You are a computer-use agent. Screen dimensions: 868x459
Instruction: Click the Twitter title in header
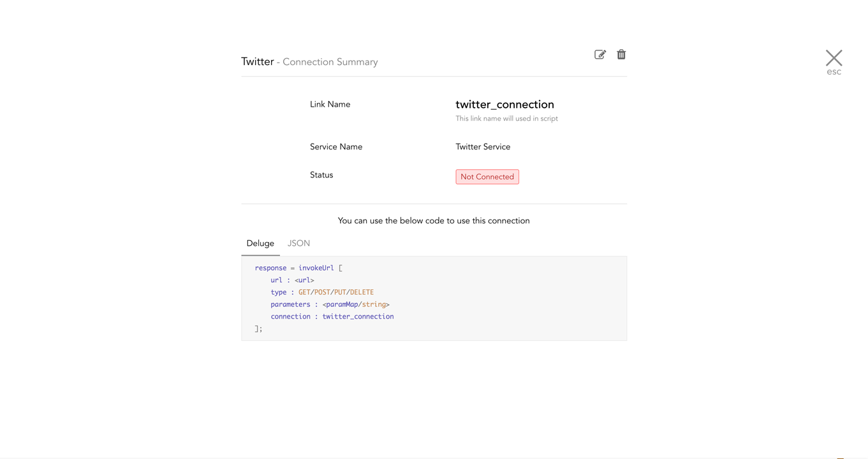coord(258,61)
